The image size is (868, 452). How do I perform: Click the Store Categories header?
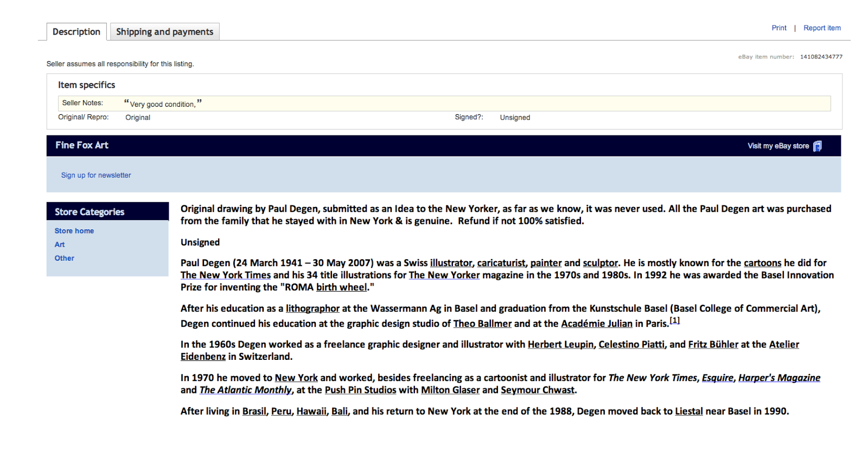(90, 212)
